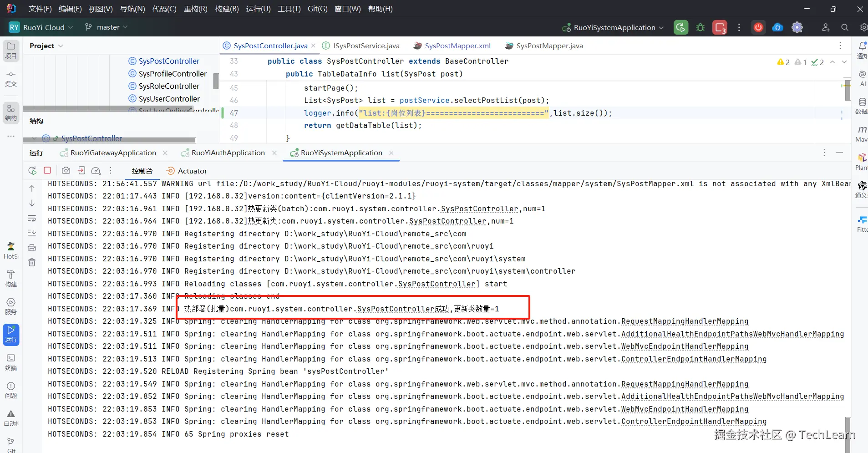Open the AI assistant side panel
The height and width of the screenshot is (453, 868).
[862, 78]
